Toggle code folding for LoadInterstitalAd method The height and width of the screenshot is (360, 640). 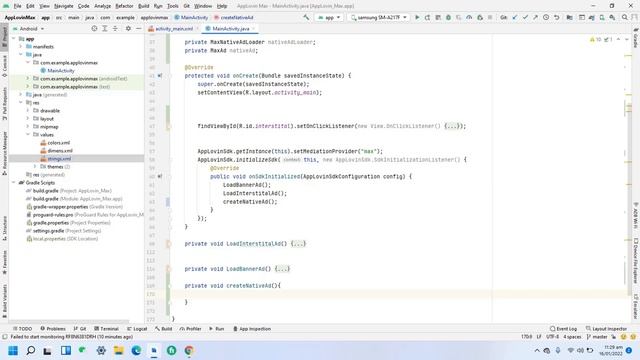(x=168, y=244)
